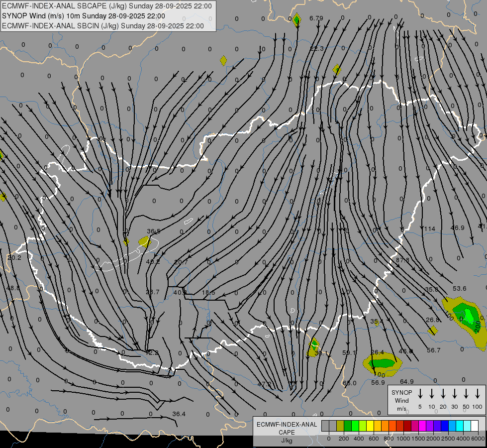This screenshot has height=448, width=487.
Task: Click the 20 m/s wind arrow in the legend
Action: coord(443,394)
